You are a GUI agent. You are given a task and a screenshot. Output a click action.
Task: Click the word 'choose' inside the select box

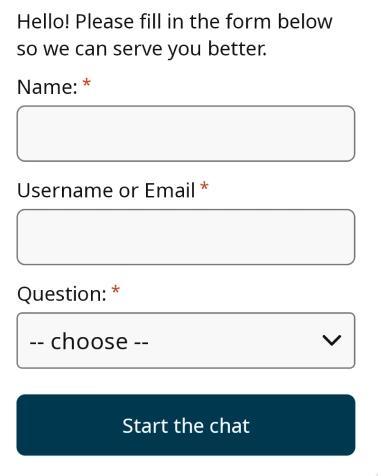(89, 341)
